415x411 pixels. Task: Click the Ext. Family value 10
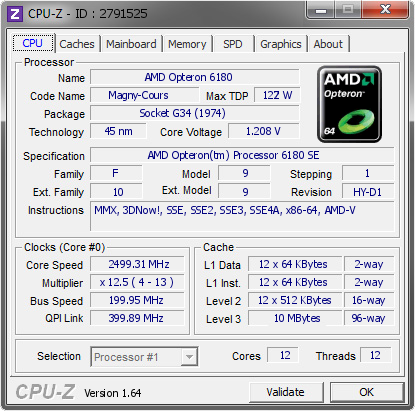(116, 192)
